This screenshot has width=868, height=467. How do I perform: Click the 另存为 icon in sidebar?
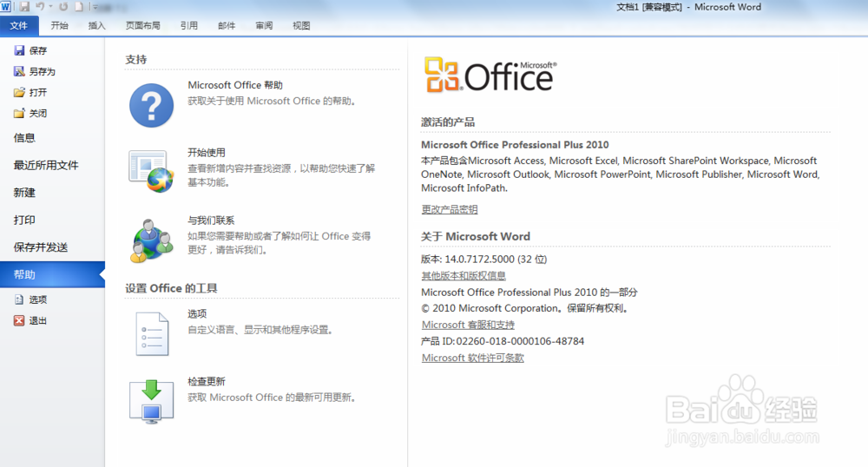coord(19,71)
